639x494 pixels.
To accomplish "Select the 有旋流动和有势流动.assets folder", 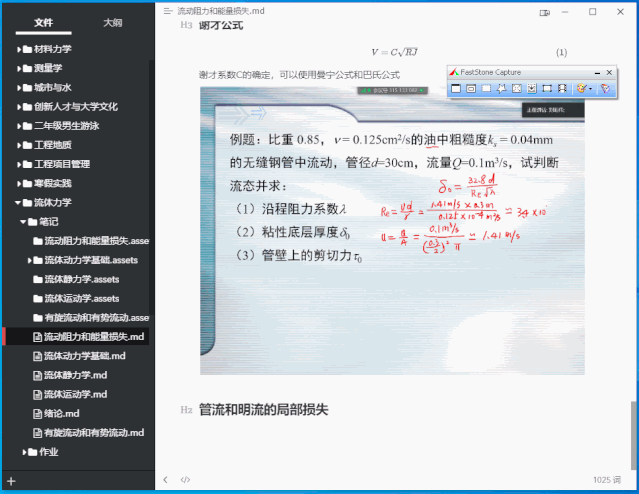I will click(x=90, y=318).
